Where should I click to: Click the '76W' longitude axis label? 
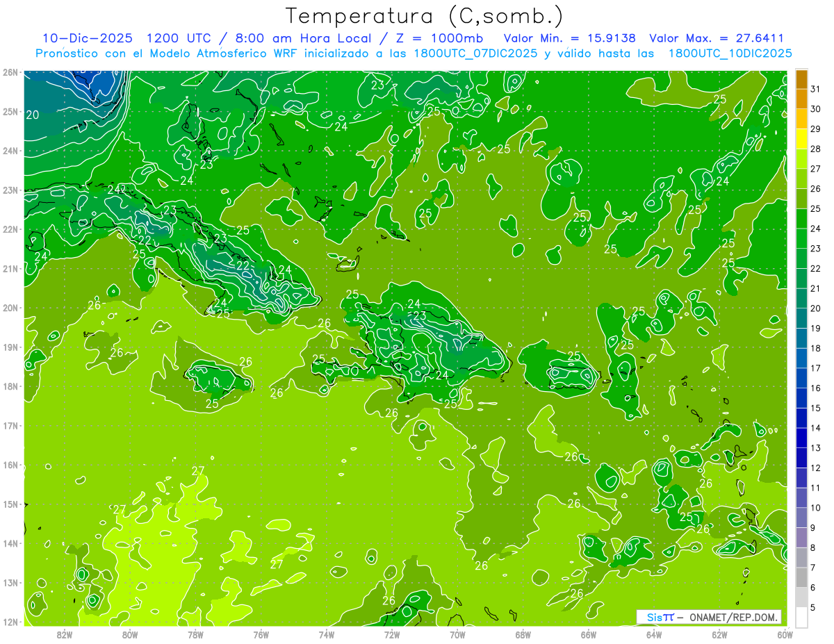[x=261, y=634]
